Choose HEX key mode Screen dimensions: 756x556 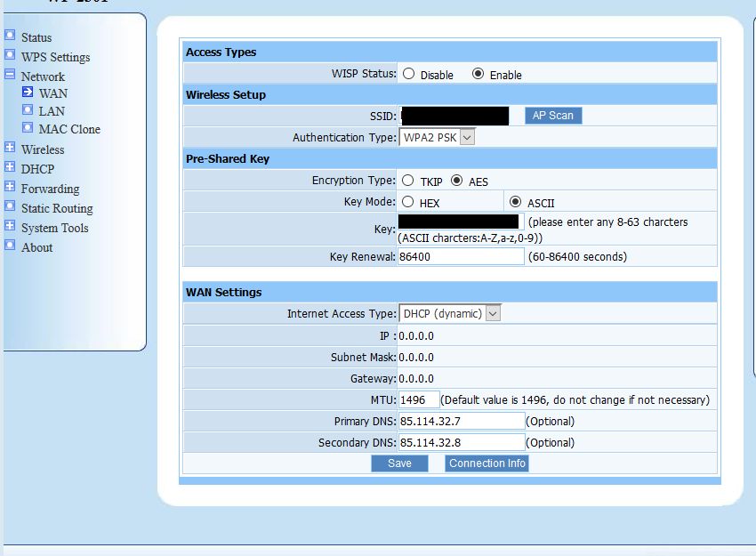pyautogui.click(x=409, y=202)
